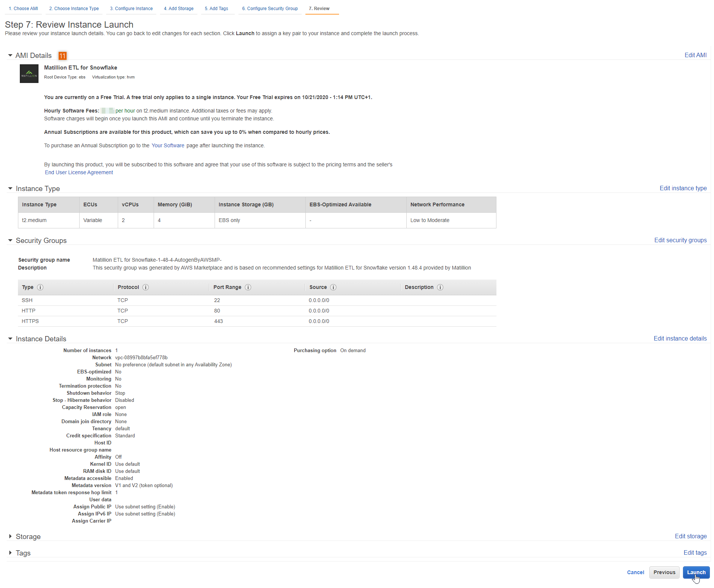Collapse the Security Groups section
This screenshot has height=588, width=714.
tap(10, 240)
